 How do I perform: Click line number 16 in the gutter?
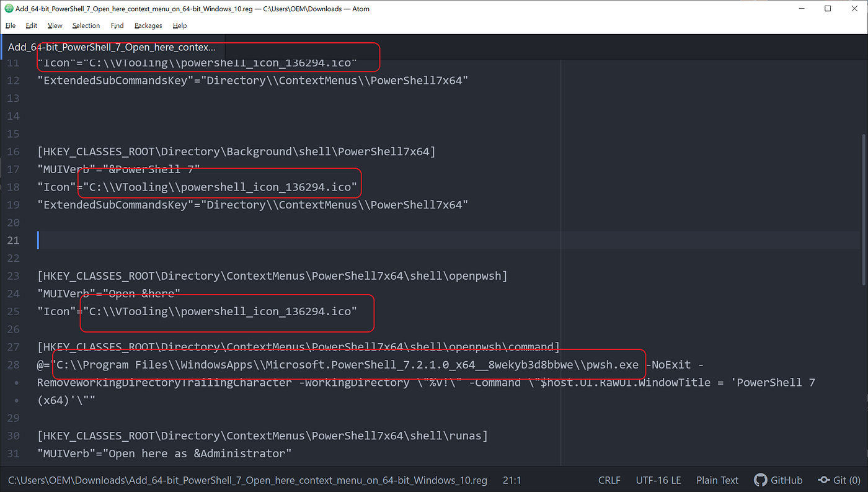click(13, 151)
